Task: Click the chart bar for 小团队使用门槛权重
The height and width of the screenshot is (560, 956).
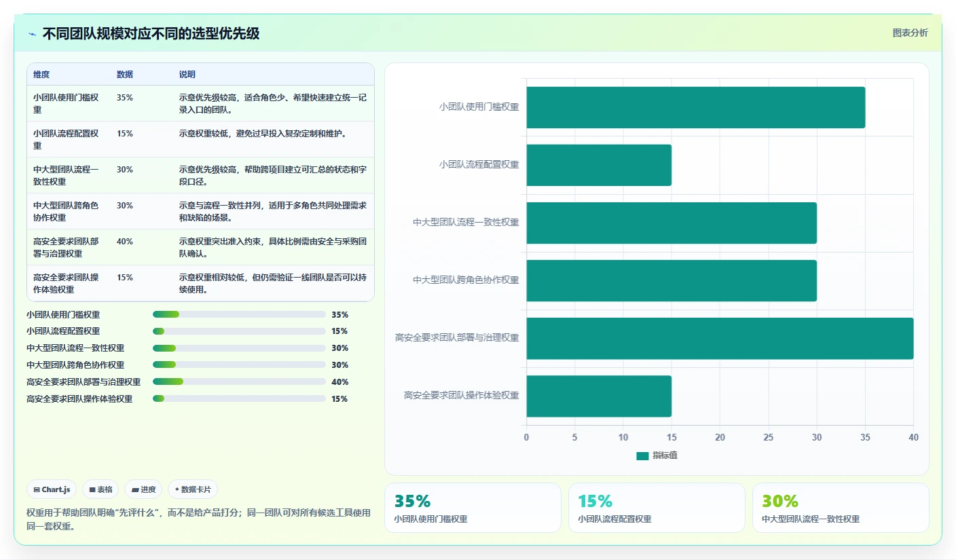Action: (x=695, y=107)
